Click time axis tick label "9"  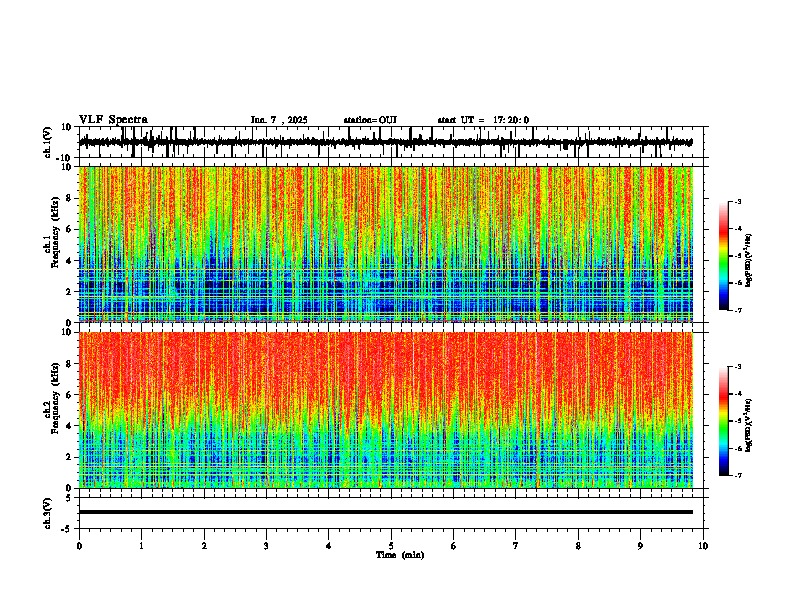tap(640, 546)
